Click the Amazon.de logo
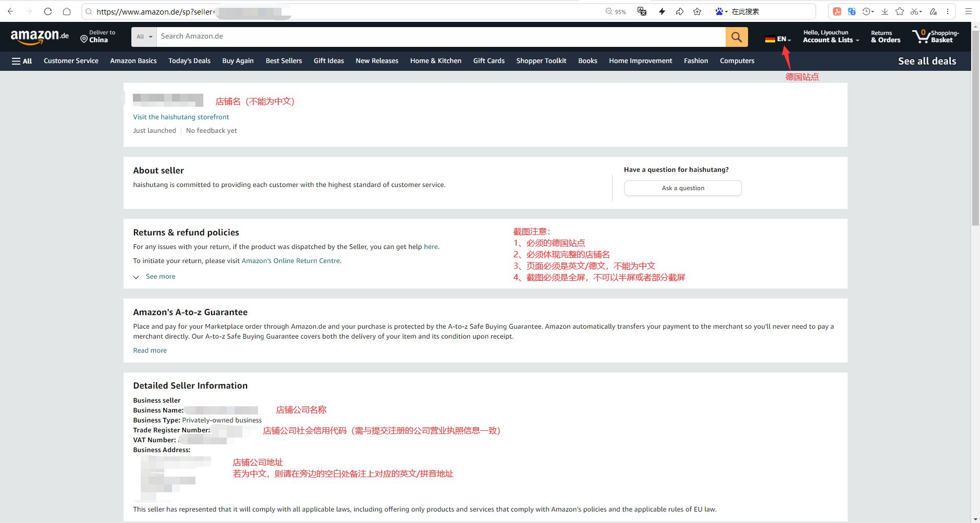Image resolution: width=980 pixels, height=523 pixels. pyautogui.click(x=40, y=36)
